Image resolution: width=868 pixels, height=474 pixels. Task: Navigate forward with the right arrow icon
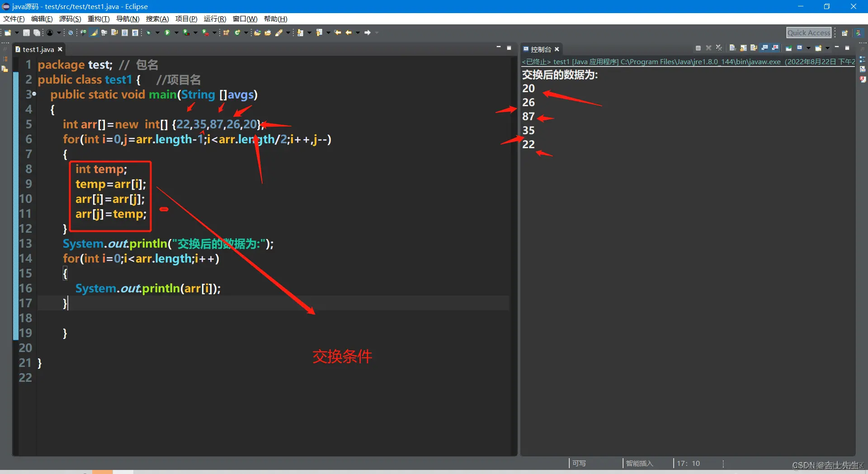pos(367,33)
